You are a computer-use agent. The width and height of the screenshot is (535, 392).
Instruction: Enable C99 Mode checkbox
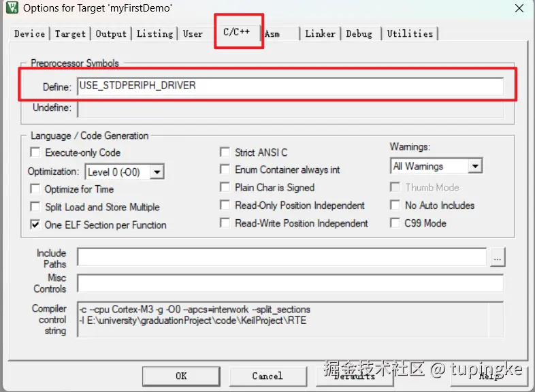(395, 223)
